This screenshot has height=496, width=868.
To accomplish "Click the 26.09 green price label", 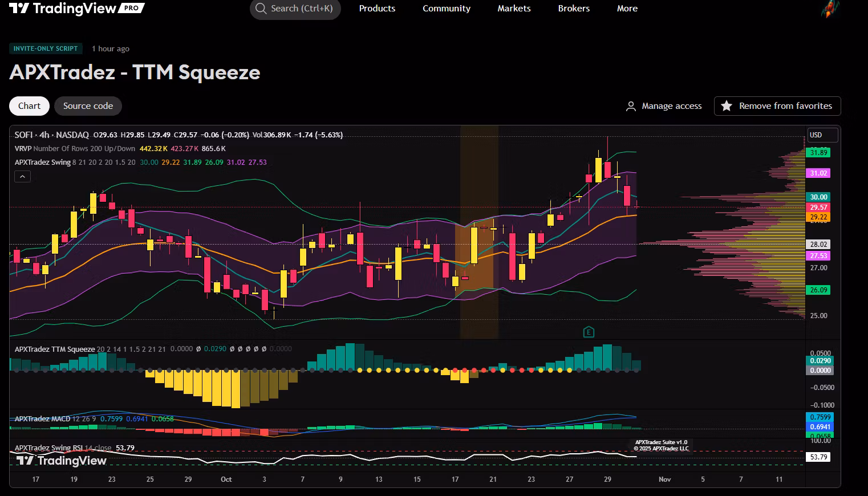I will coord(819,290).
